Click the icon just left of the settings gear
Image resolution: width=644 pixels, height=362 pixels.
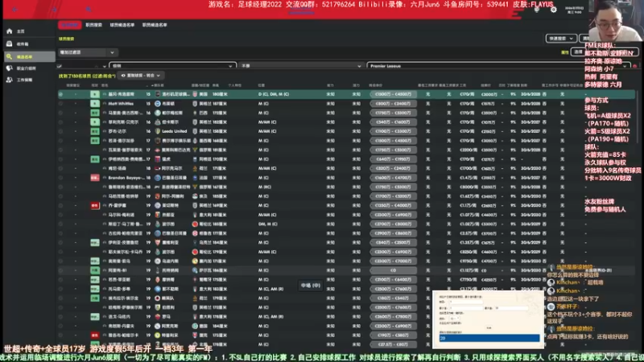pos(536,10)
